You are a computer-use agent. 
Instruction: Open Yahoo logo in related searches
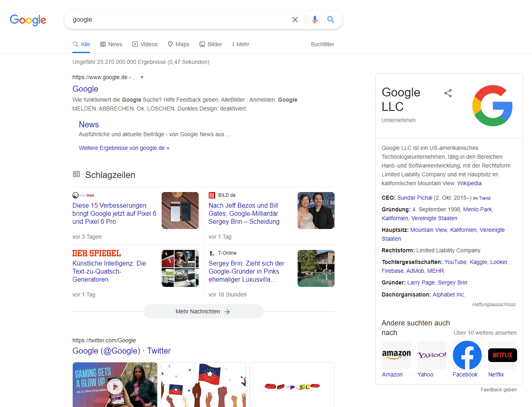click(x=432, y=355)
